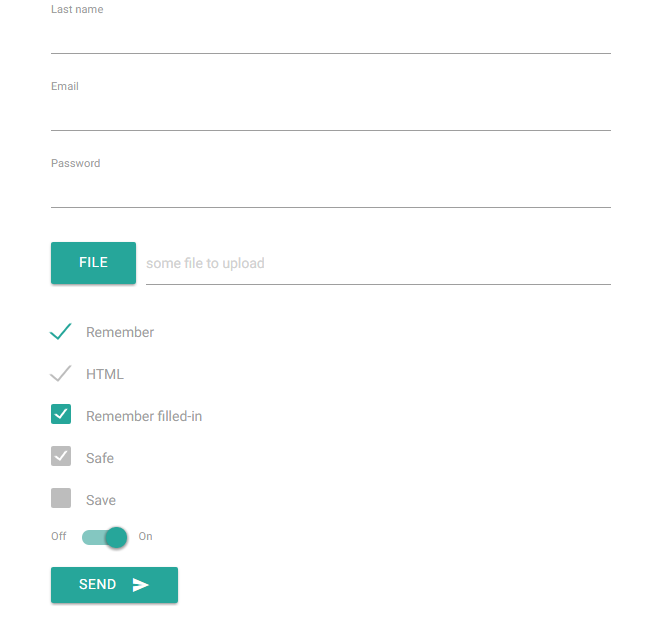Viewport: 657px width, 622px height.
Task: Click the Safe label text
Action: tap(100, 458)
